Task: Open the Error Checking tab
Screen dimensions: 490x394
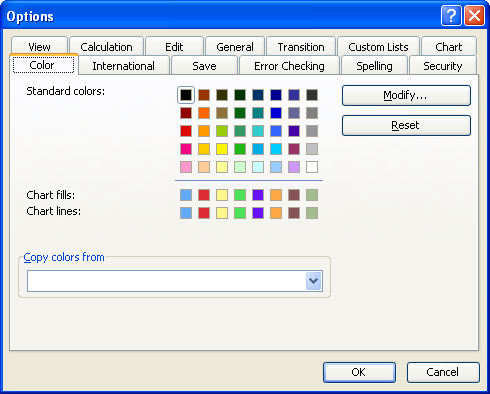Action: pos(289,66)
